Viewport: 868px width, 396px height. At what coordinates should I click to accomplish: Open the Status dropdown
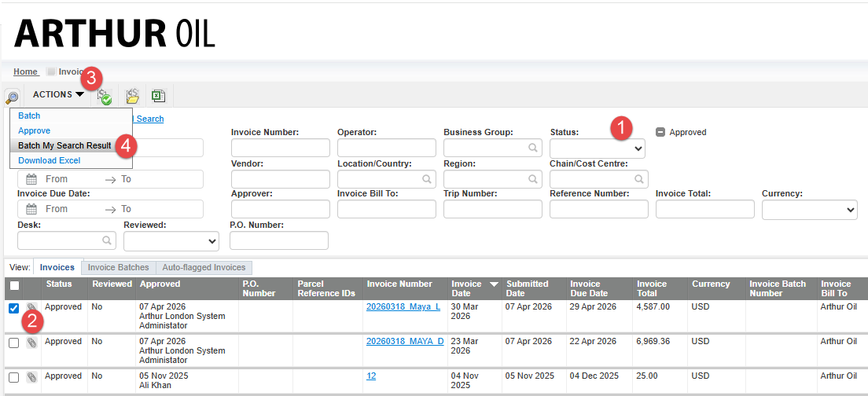598,148
